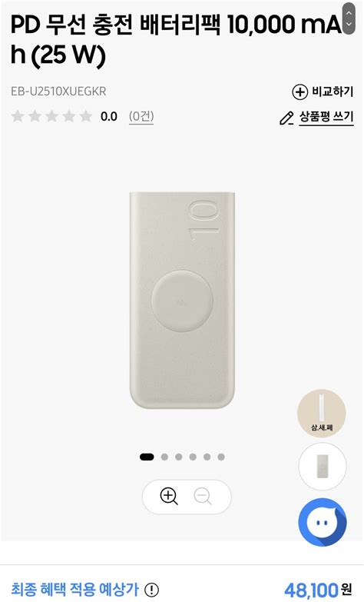Select the third image carousel dot
Image resolution: width=364 pixels, height=602 pixels.
tap(179, 457)
